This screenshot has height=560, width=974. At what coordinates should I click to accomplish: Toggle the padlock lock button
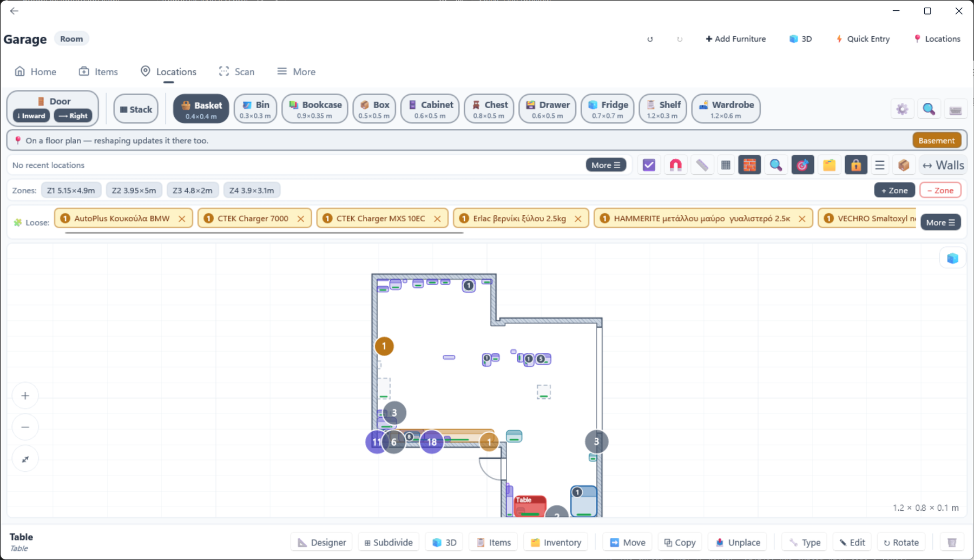coord(855,165)
